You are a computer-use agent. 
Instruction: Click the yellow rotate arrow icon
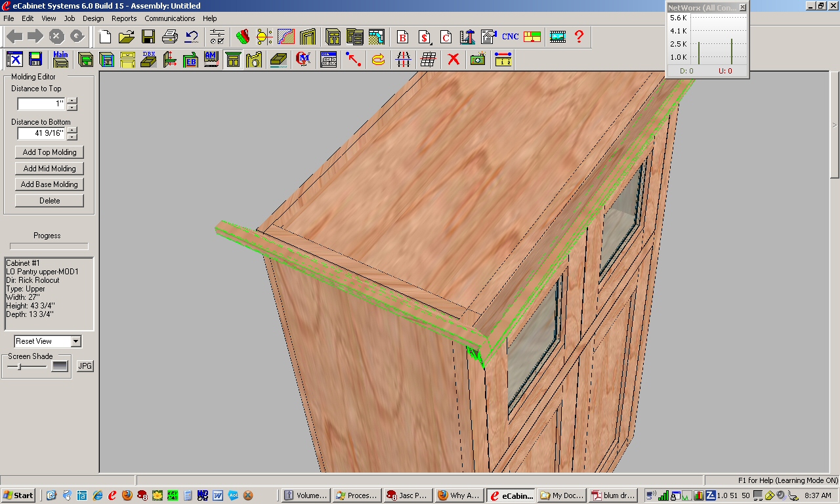click(379, 60)
